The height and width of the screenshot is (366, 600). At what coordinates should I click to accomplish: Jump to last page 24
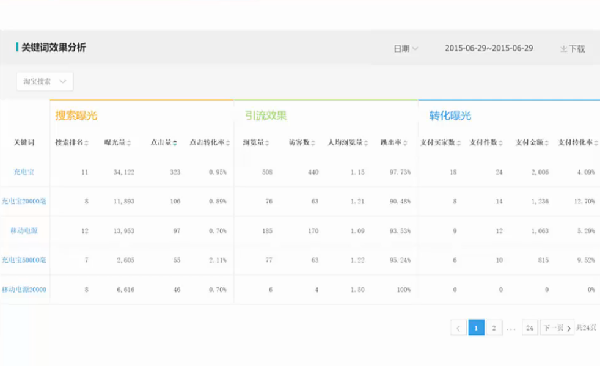pos(530,328)
